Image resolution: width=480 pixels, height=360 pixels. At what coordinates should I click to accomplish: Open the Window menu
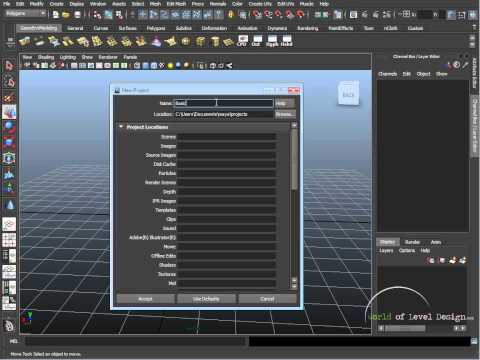[98, 4]
